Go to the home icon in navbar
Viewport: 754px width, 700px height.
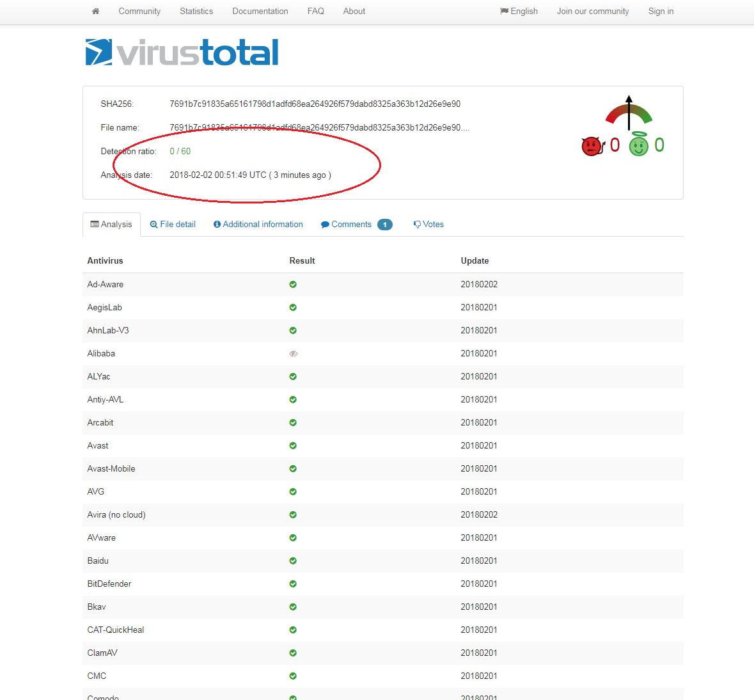[96, 11]
